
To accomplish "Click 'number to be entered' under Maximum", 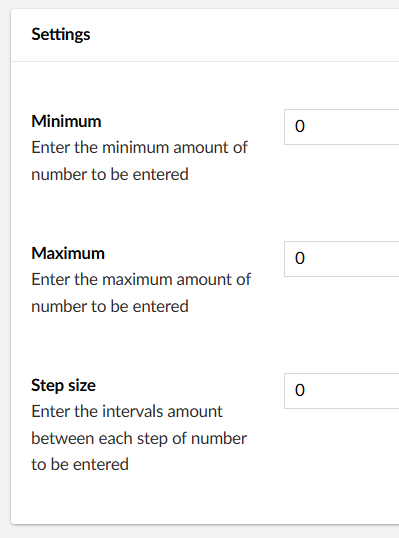I will (110, 306).
